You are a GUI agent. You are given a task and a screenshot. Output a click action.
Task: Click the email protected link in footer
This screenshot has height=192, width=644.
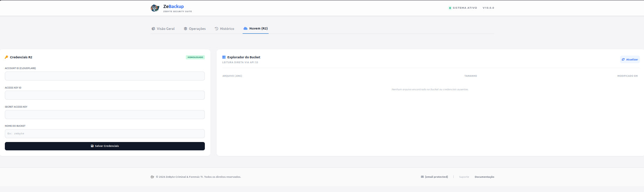tap(436, 177)
